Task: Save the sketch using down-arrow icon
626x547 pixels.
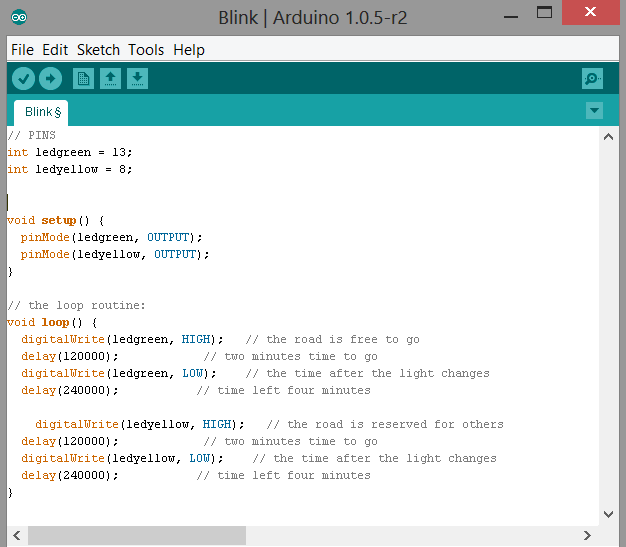Action: [137, 78]
